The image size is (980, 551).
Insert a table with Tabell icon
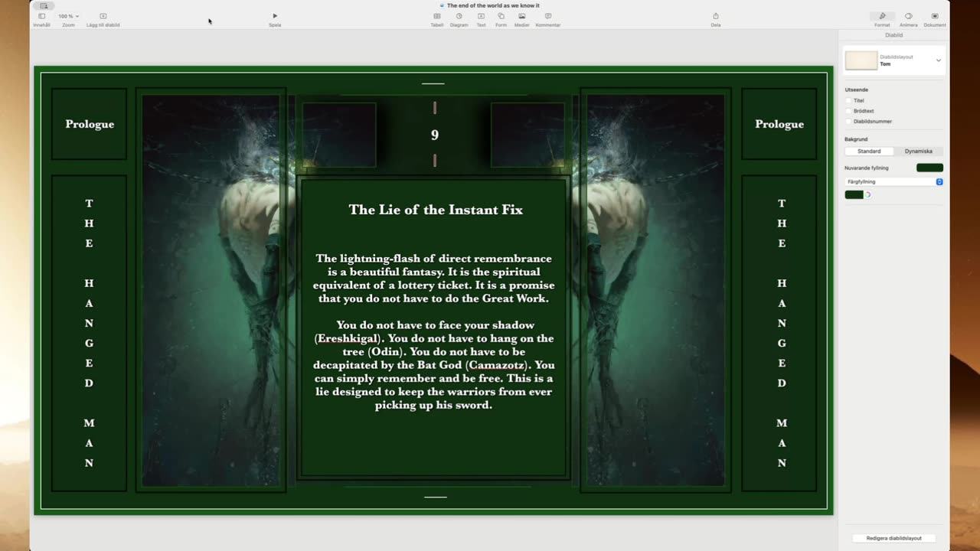(x=436, y=16)
